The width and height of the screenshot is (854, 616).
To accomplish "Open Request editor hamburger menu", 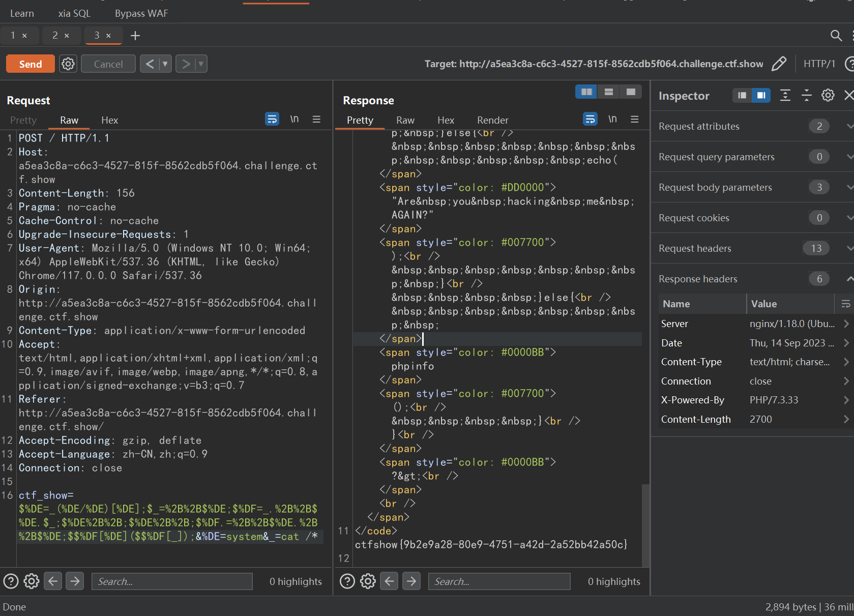I will 316,119.
